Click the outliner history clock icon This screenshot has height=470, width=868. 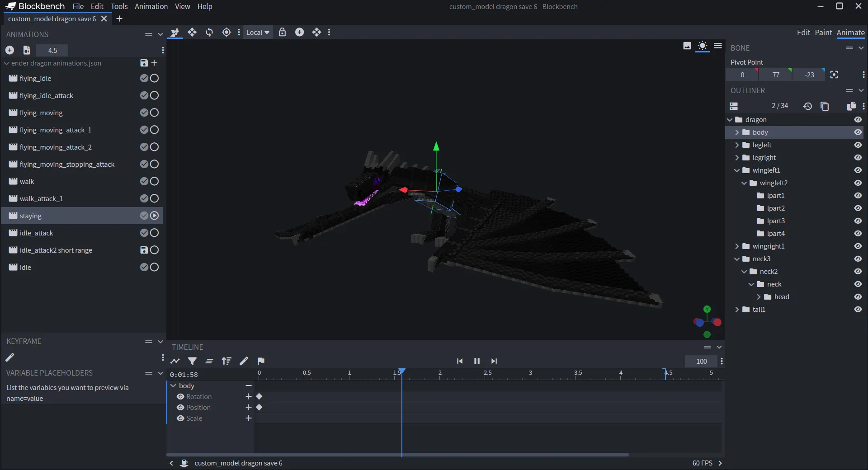(x=807, y=106)
